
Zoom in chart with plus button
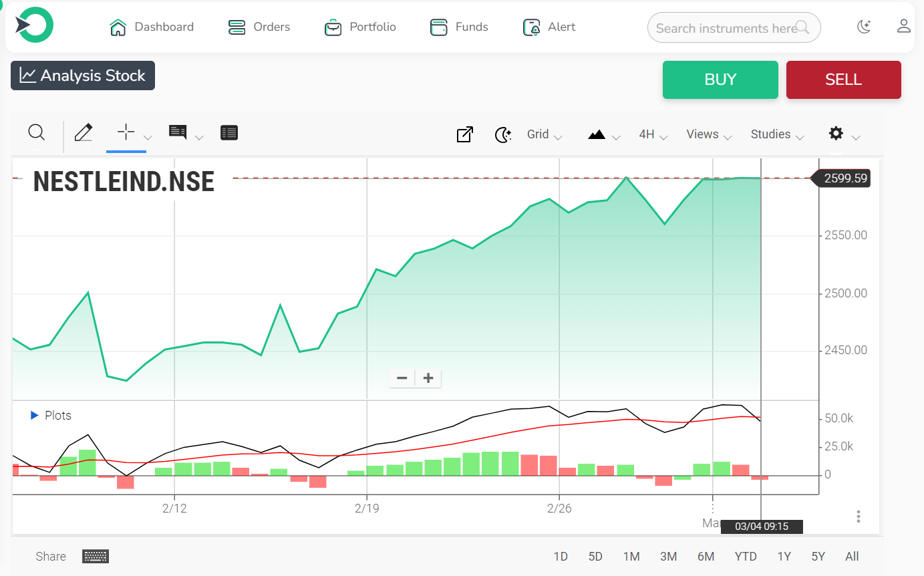[x=428, y=378]
